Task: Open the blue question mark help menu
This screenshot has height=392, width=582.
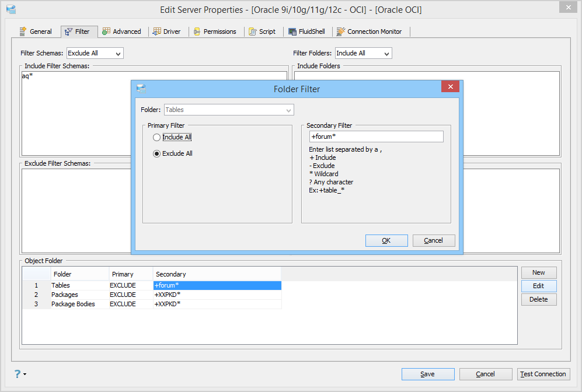Action: pyautogui.click(x=20, y=374)
